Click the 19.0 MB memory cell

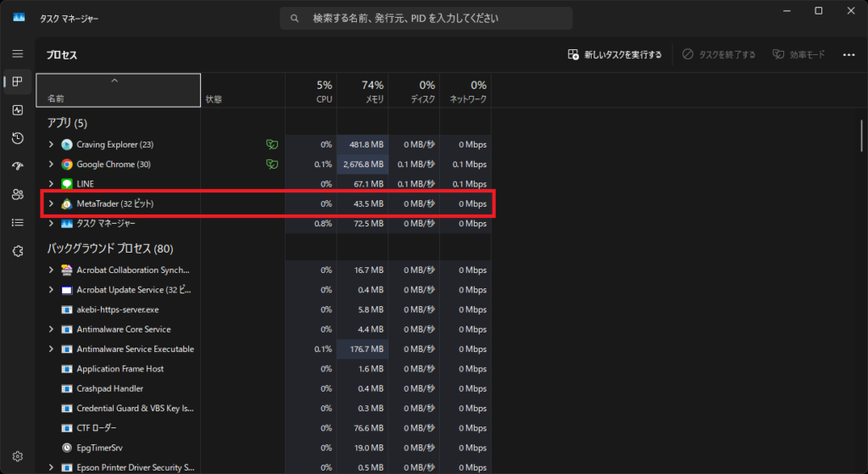coord(363,448)
